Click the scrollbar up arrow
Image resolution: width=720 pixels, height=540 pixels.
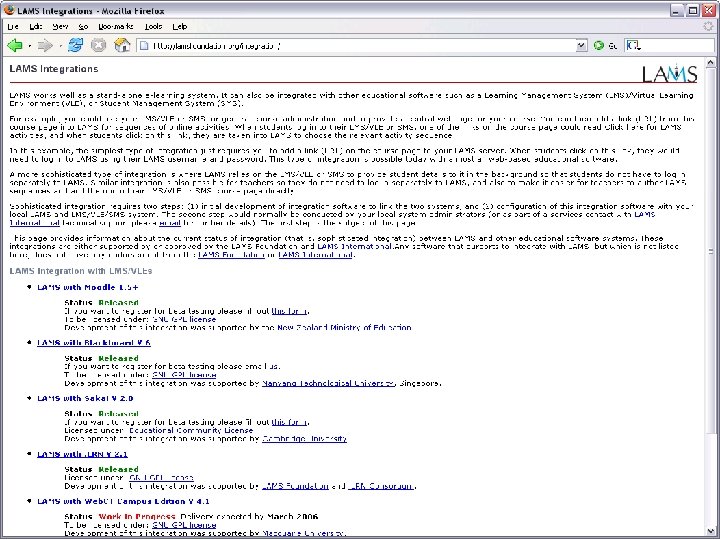[x=710, y=63]
